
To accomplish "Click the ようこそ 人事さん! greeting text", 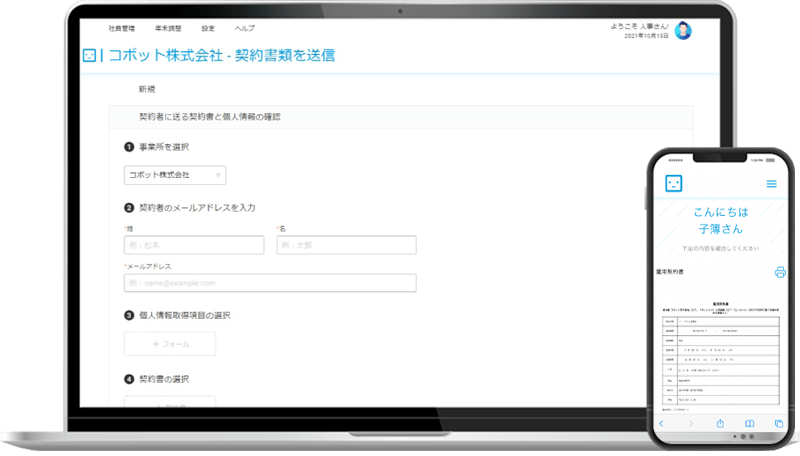I will pos(639,26).
